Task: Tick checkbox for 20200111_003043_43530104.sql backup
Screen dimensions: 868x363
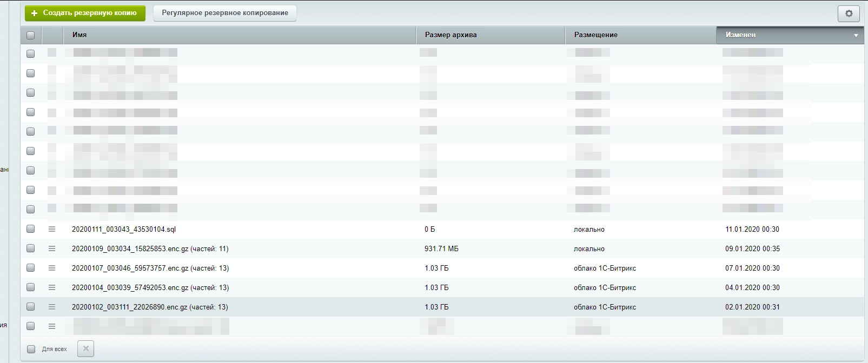Action: (x=31, y=229)
